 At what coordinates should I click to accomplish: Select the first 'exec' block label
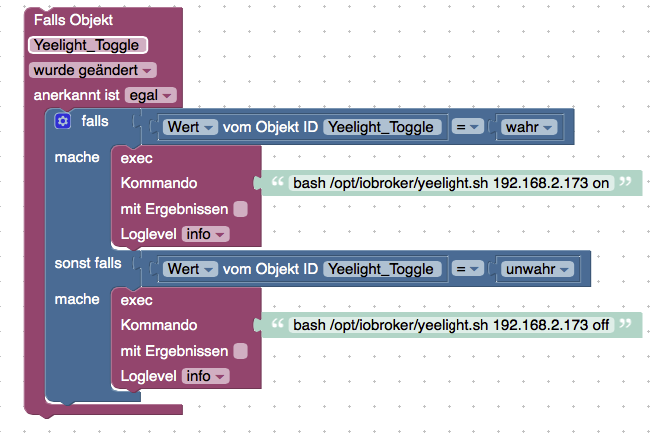tap(137, 159)
